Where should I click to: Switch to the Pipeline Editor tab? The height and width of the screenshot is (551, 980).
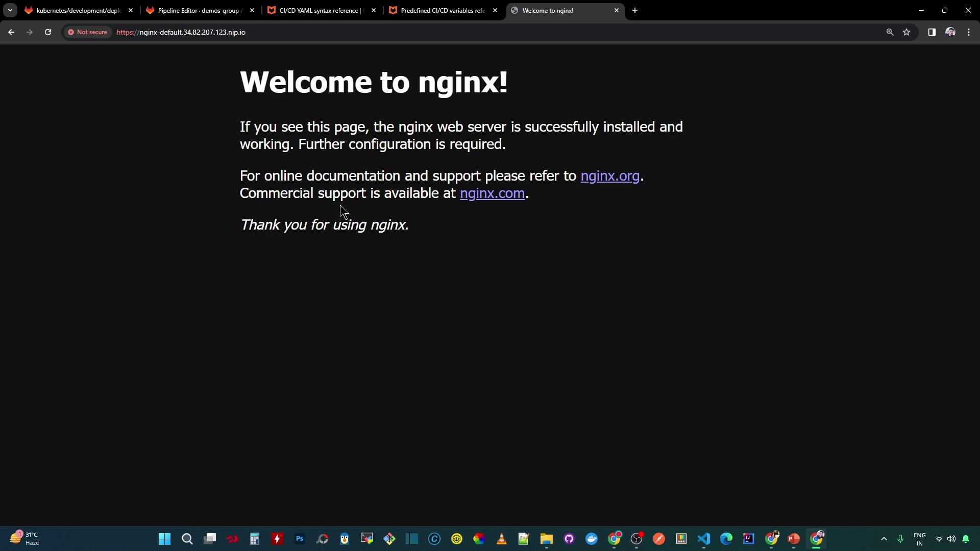pos(199,10)
